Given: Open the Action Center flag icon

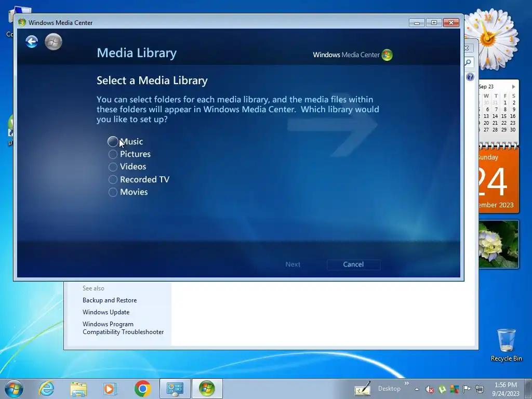Looking at the screenshot, I should pyautogui.click(x=467, y=389).
